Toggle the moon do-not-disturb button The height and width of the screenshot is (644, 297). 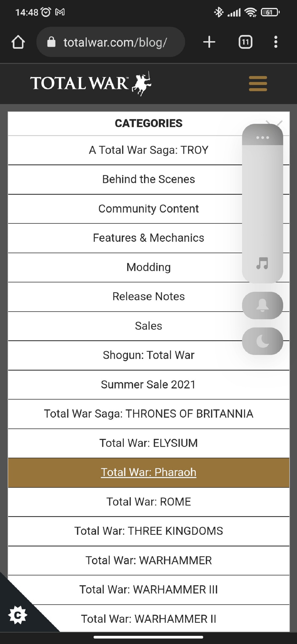262,341
